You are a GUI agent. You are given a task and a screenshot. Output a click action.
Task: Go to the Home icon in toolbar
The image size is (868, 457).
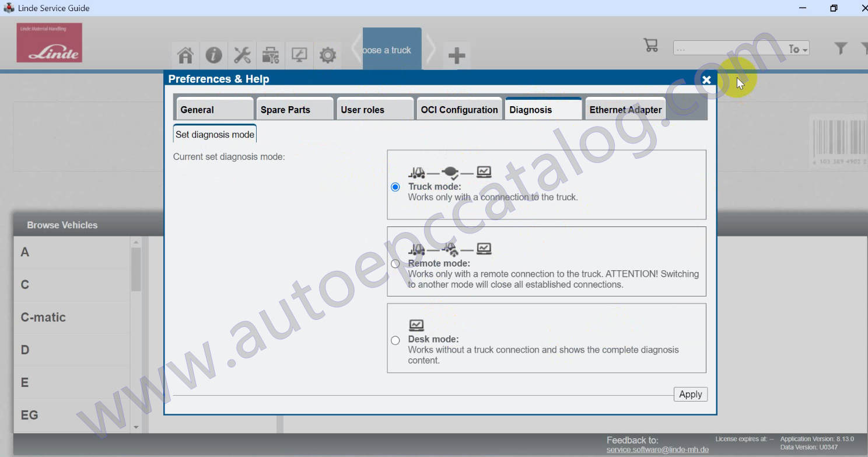click(185, 55)
